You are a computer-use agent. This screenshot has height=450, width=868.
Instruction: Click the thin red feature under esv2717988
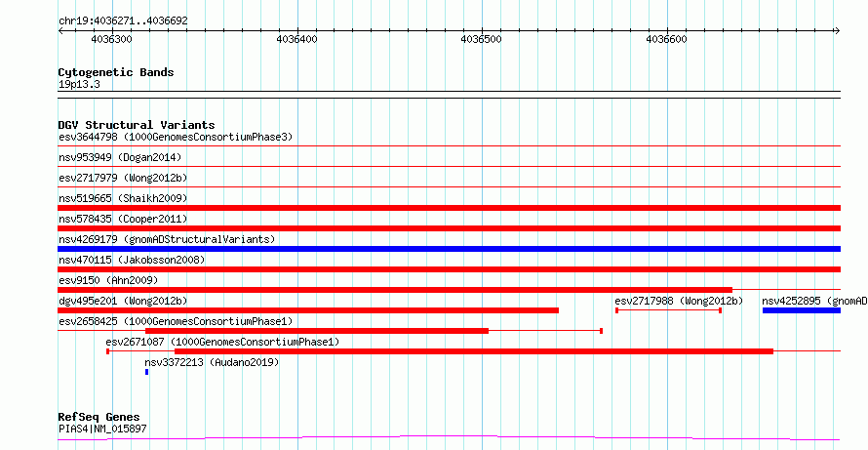[x=668, y=310]
